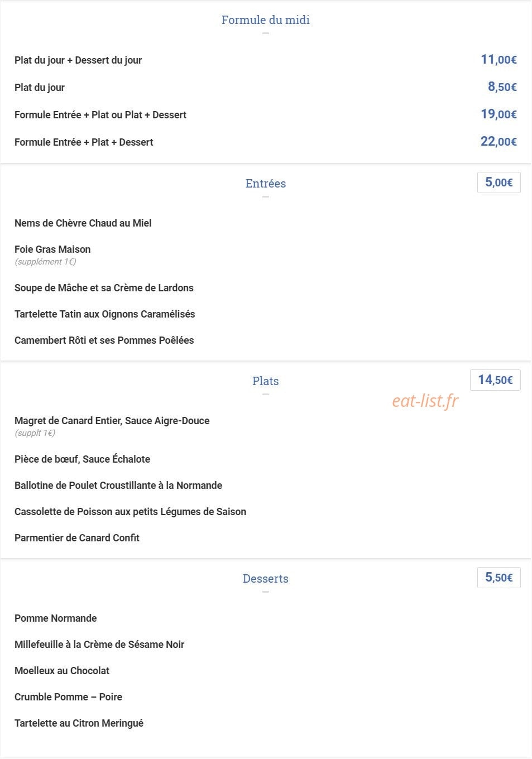Click the 5,50€ Desserts price badge
The image size is (532, 759).
click(x=499, y=578)
